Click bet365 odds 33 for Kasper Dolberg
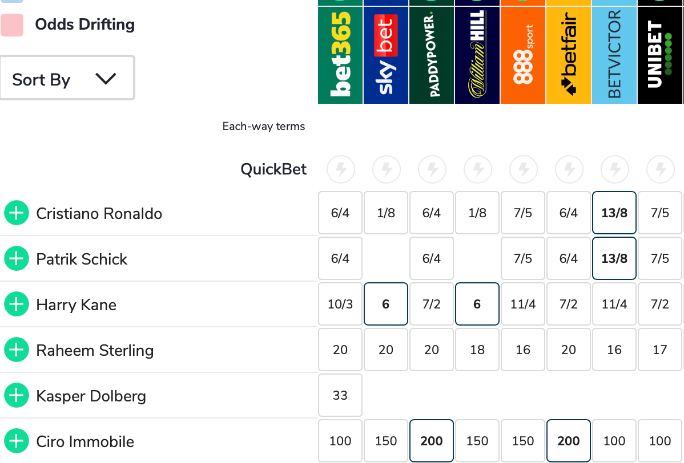The height and width of the screenshot is (463, 684). tap(340, 396)
